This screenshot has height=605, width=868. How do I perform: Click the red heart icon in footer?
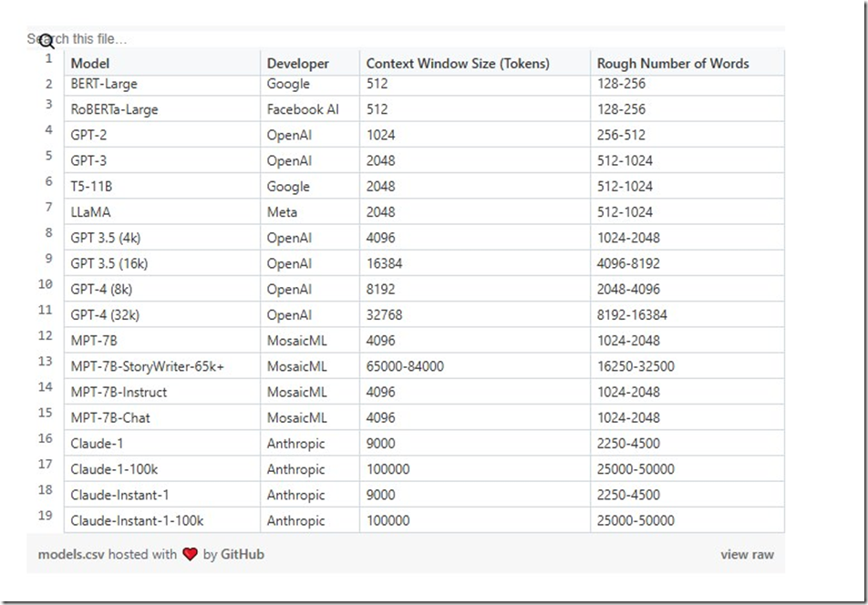tap(190, 554)
